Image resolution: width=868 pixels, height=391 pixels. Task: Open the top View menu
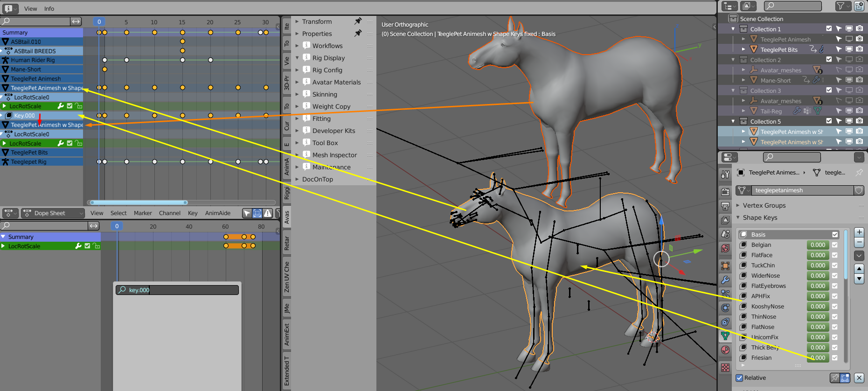[x=31, y=9]
